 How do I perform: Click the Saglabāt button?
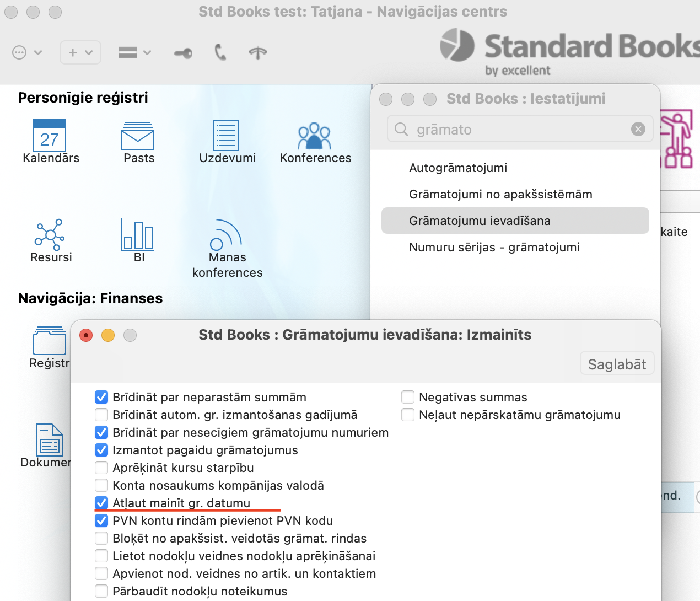point(617,364)
